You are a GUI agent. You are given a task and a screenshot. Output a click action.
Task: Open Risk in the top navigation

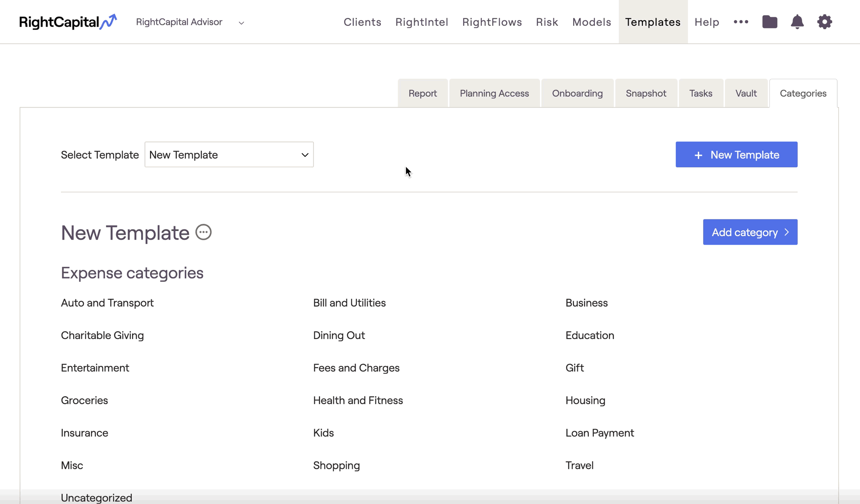tap(547, 22)
